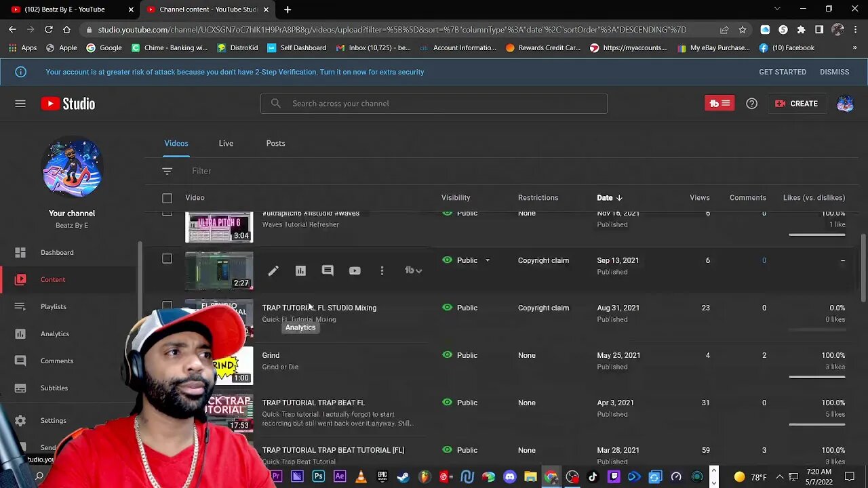This screenshot has height=488, width=868.
Task: Open the three-dot options for 2:27 video
Action: [x=382, y=270]
